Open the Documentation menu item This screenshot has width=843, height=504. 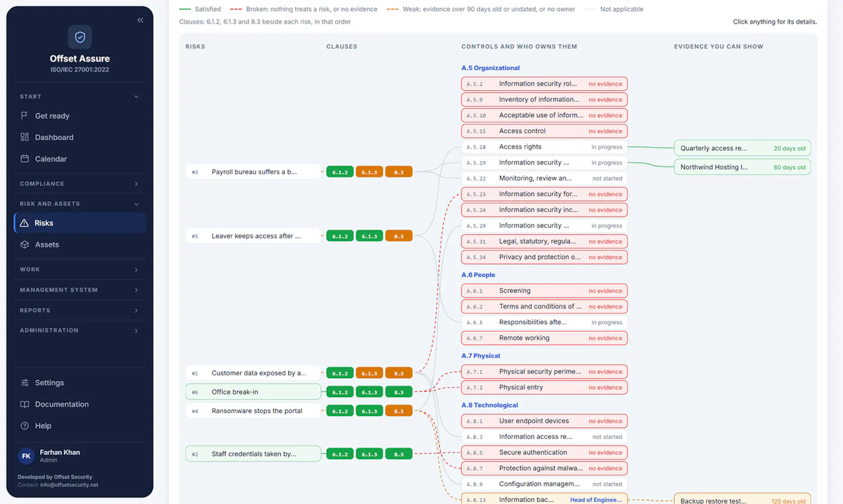80,404
